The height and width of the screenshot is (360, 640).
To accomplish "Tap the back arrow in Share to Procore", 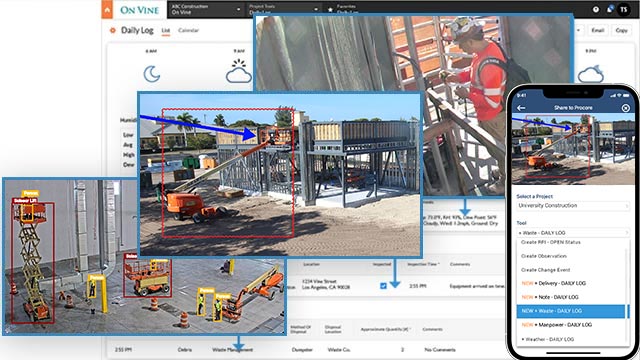I will point(521,108).
